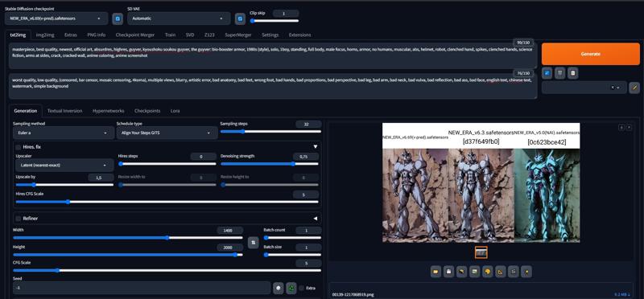Adjust the Denoising strength slider
Screen dimensions: 644x299
(x=270, y=164)
